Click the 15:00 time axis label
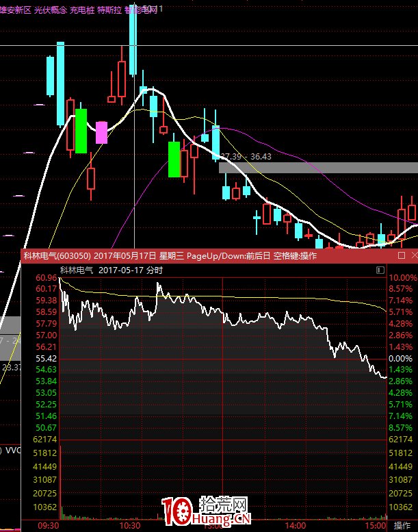The height and width of the screenshot is (532, 418). tap(376, 526)
